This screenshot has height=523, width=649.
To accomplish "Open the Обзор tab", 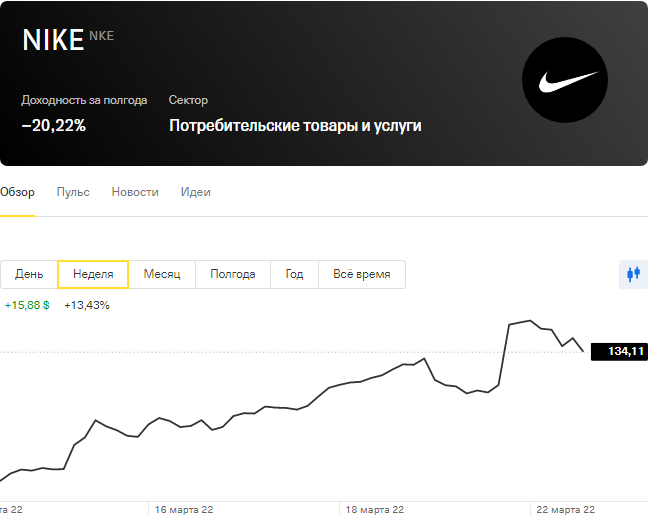I will click(x=17, y=192).
